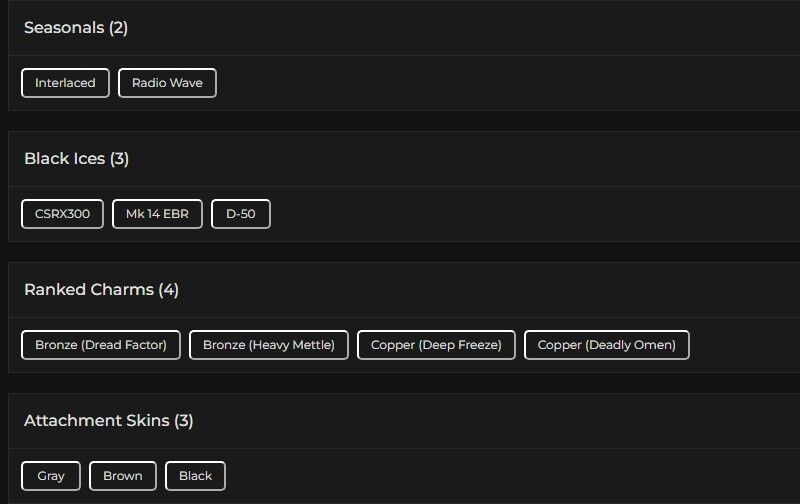800x504 pixels.
Task: Click the Attachment Skins (3) header
Action: 109,421
